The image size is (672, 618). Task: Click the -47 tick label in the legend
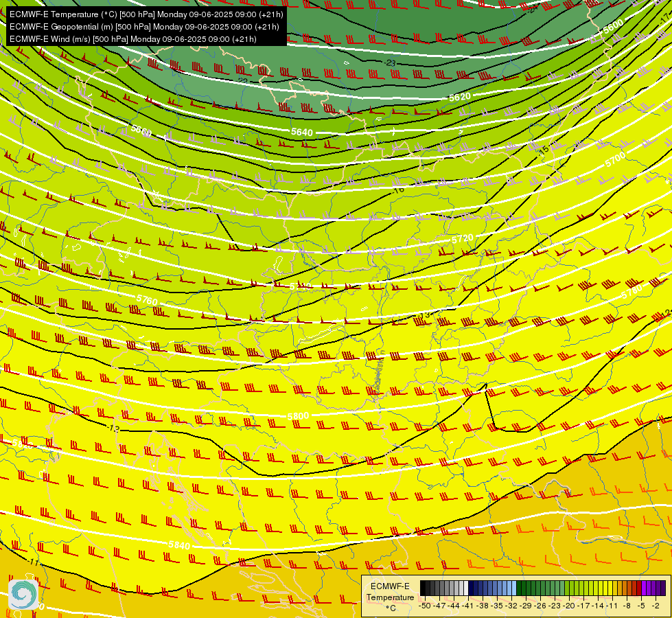click(x=439, y=606)
